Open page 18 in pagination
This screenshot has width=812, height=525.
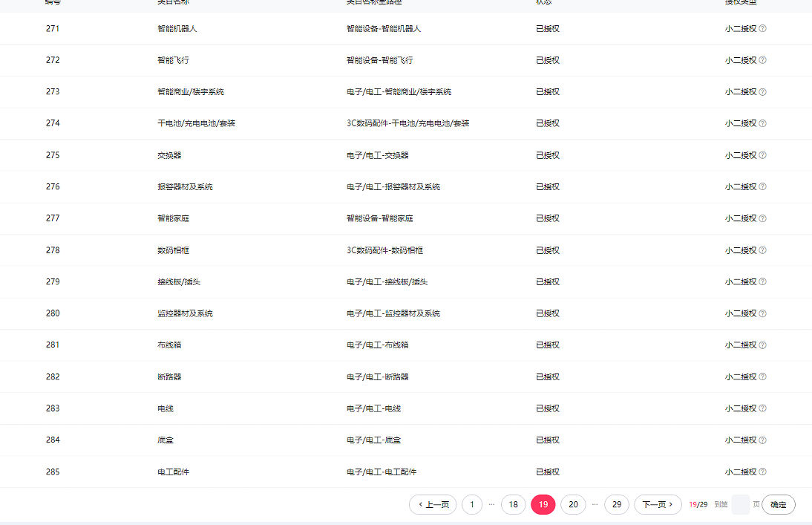[x=513, y=505]
